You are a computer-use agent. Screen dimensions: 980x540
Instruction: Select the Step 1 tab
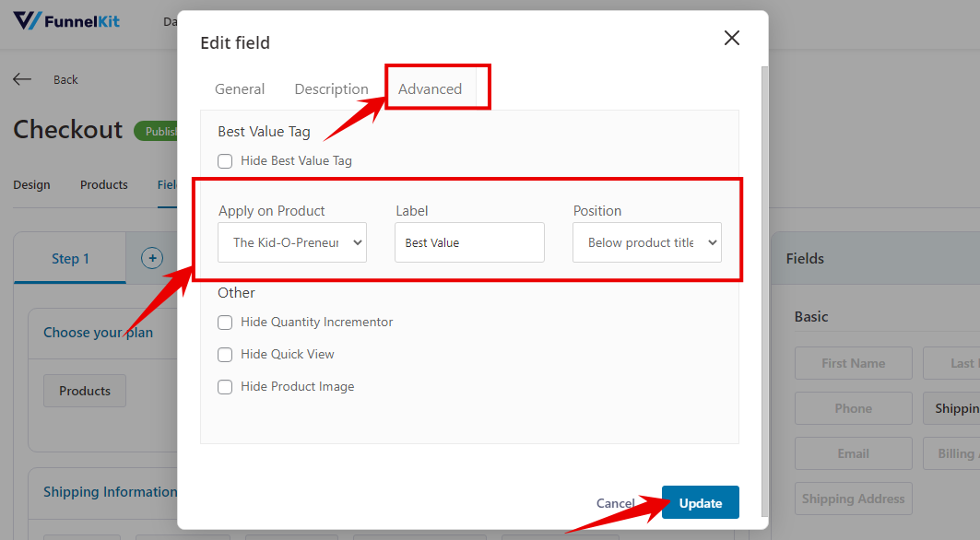[70, 258]
